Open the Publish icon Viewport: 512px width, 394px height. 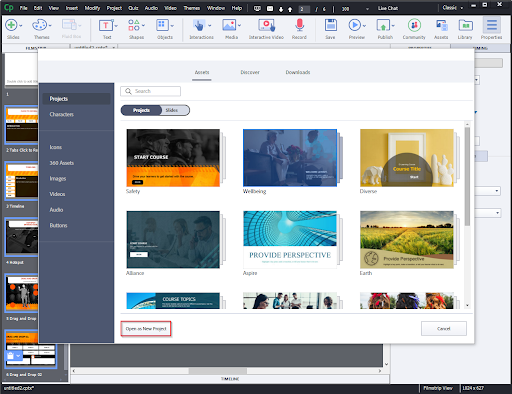[x=383, y=25]
